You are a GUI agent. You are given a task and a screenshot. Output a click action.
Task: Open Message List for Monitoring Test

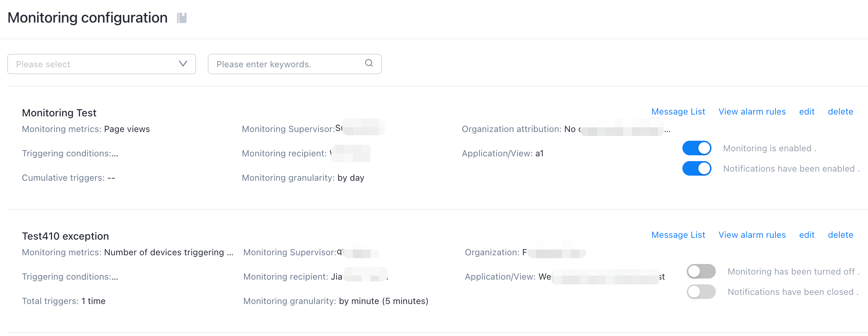(678, 112)
